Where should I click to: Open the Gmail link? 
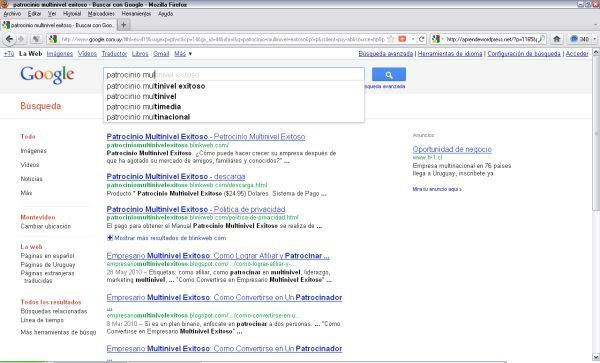pyautogui.click(x=161, y=54)
